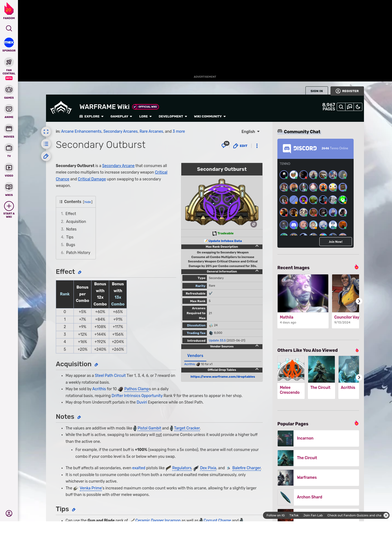Open the Mathila recent image thumbnail

(303, 293)
